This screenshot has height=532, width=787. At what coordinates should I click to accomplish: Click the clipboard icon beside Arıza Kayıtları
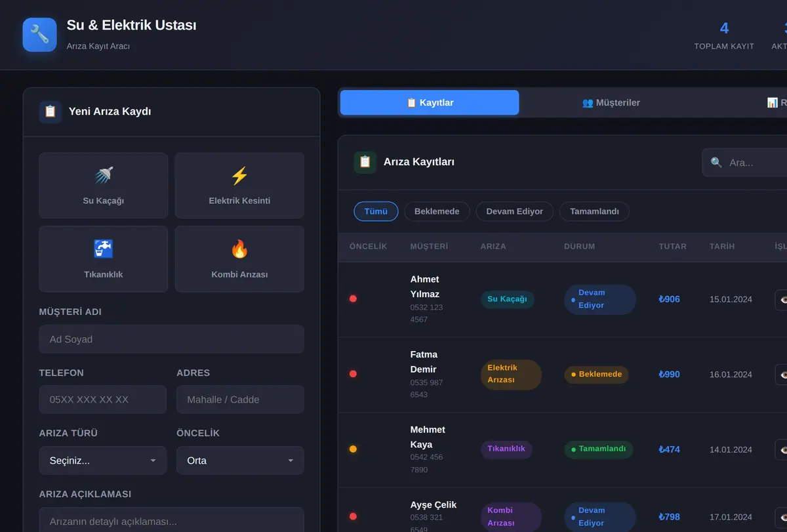tap(365, 162)
